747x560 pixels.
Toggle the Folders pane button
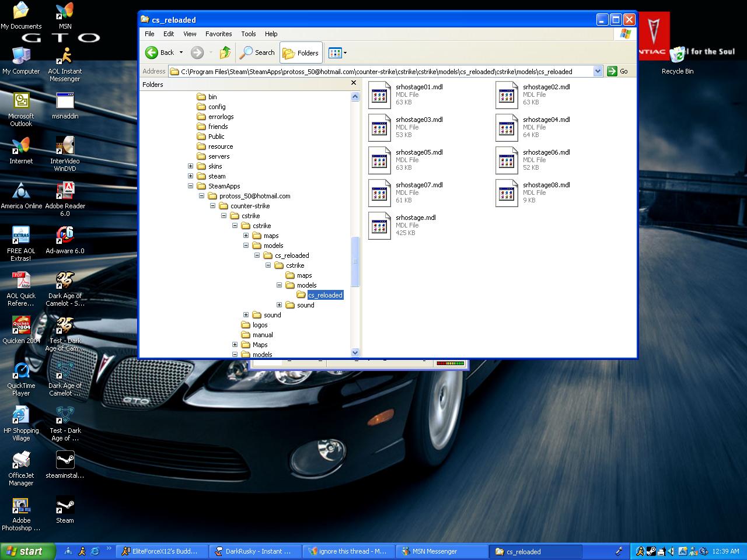(x=301, y=52)
